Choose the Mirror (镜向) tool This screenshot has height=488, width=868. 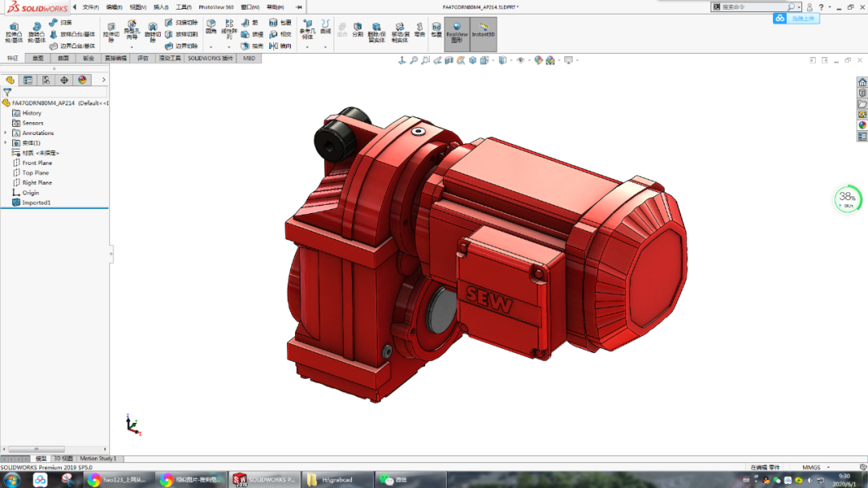(x=280, y=46)
